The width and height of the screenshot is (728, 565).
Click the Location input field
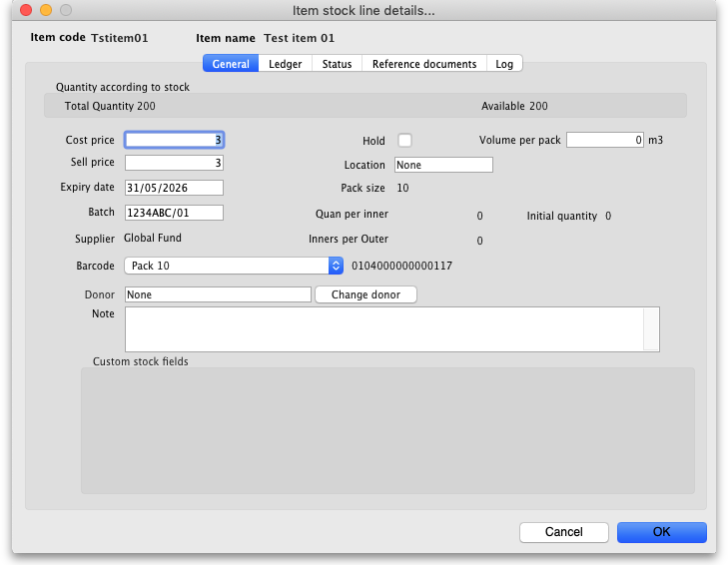tap(443, 166)
